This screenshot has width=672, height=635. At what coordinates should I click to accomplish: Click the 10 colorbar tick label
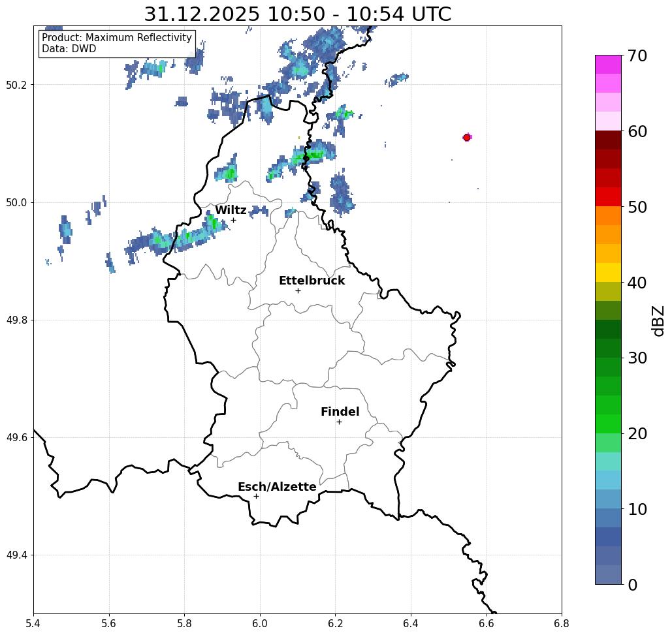click(637, 509)
